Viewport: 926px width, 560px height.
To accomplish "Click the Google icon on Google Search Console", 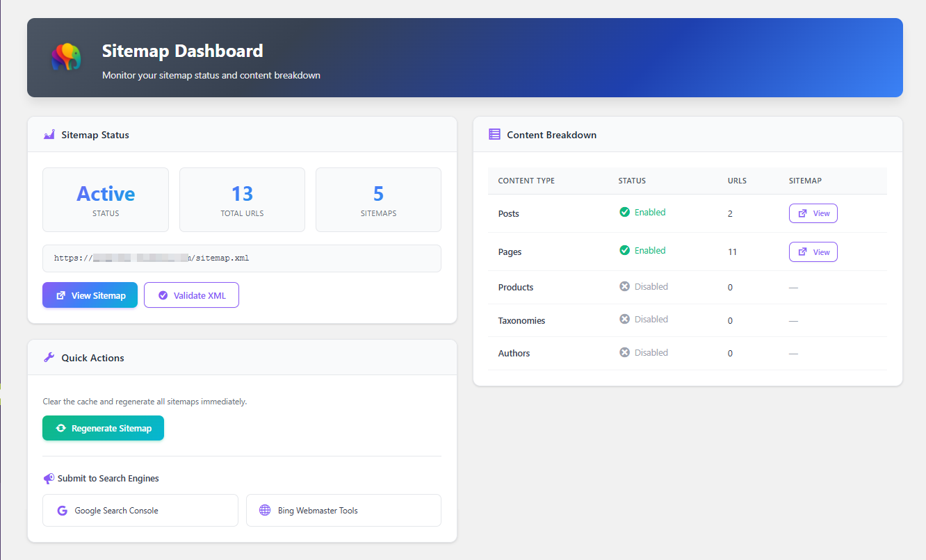I will coord(62,510).
